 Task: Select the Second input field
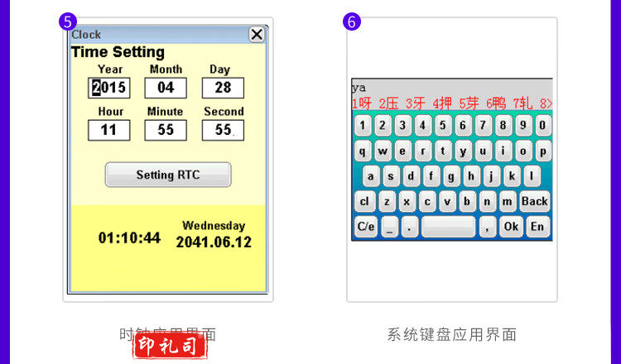click(x=223, y=130)
